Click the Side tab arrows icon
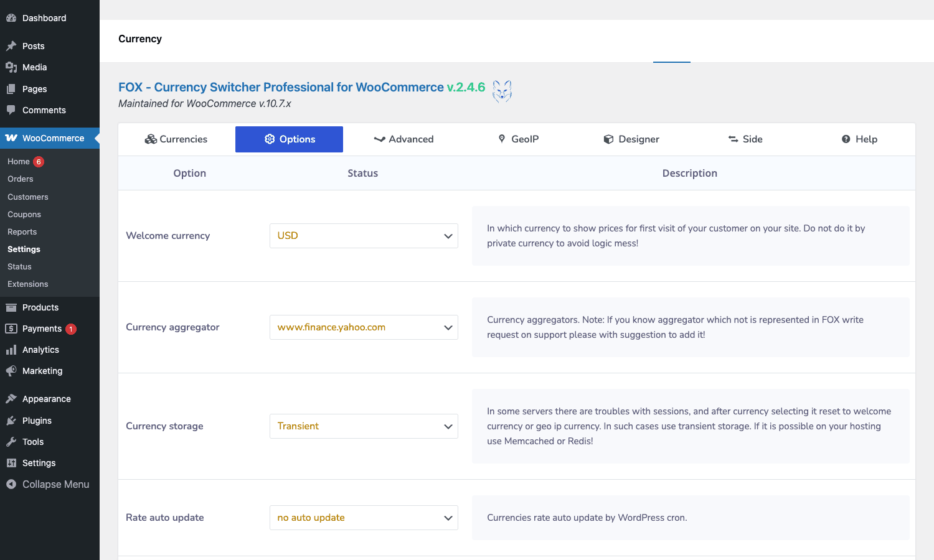Image resolution: width=934 pixels, height=560 pixels. (x=734, y=139)
